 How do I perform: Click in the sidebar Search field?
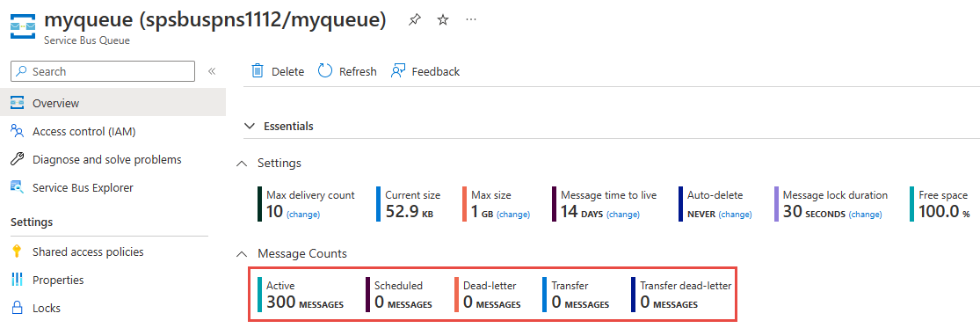(x=103, y=71)
